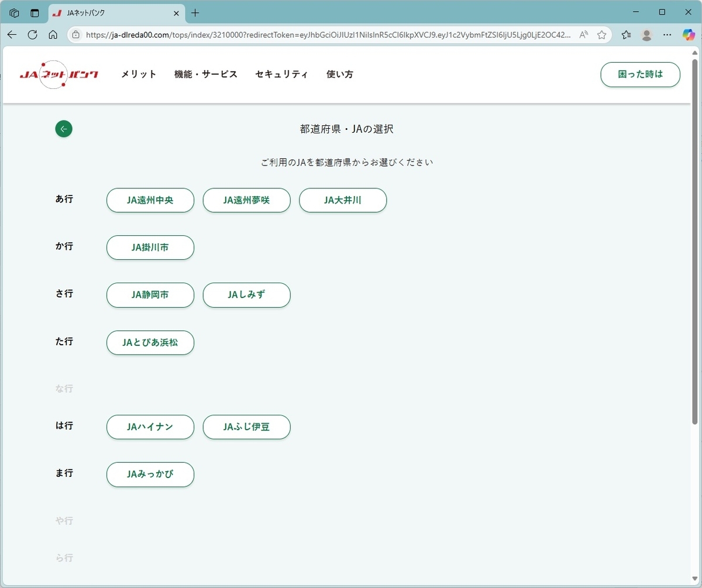The height and width of the screenshot is (588, 702).
Task: Select JA遠州夢咲
Action: pyautogui.click(x=247, y=200)
